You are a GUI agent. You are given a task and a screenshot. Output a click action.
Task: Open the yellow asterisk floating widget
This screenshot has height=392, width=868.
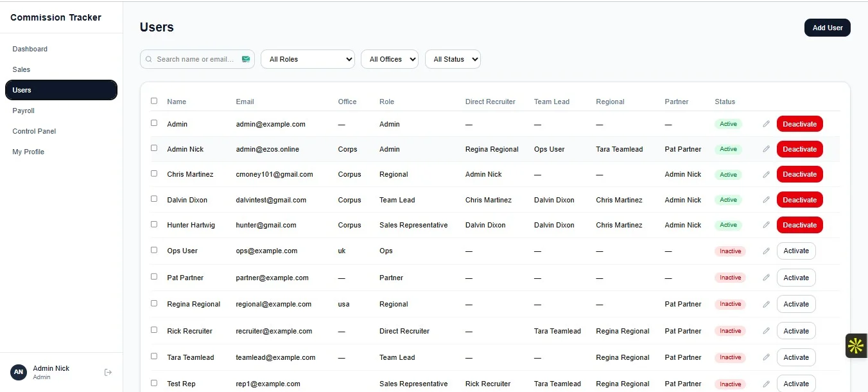(856, 346)
